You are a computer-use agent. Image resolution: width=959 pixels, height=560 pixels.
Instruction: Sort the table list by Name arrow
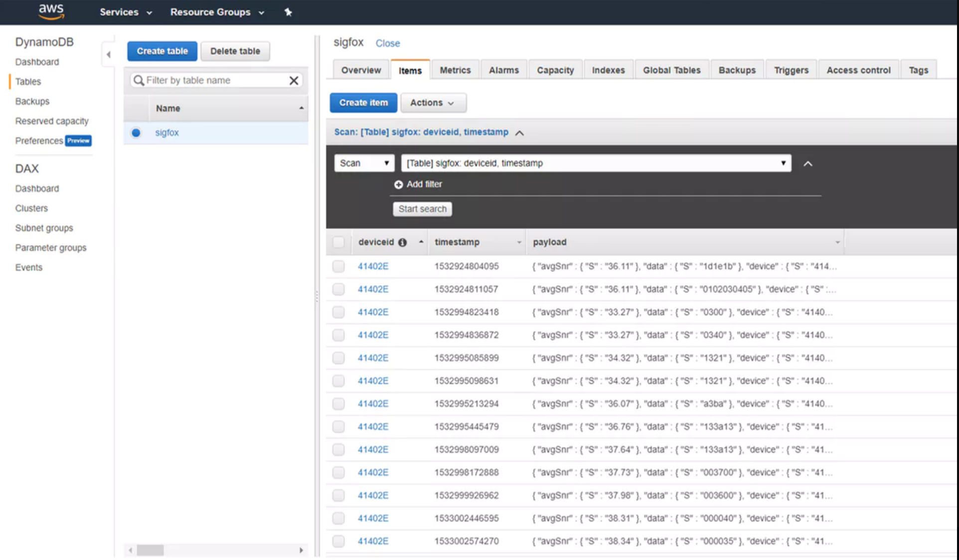click(301, 108)
